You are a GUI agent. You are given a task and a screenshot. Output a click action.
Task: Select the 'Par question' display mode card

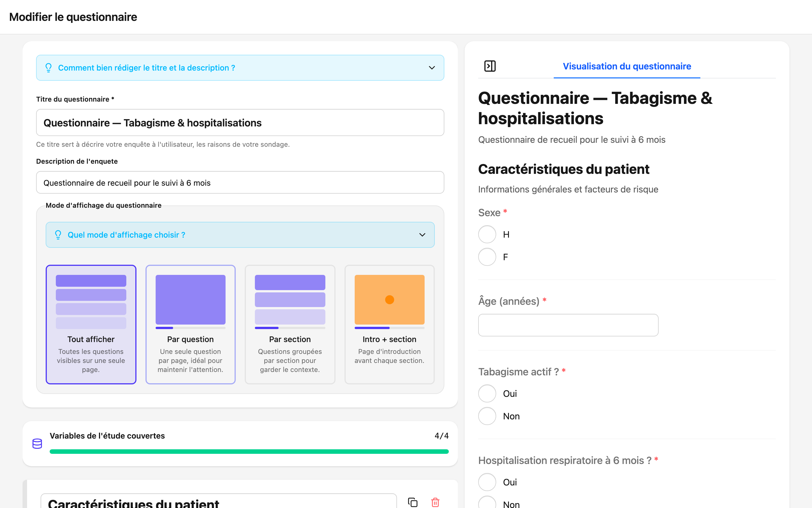[191, 324]
